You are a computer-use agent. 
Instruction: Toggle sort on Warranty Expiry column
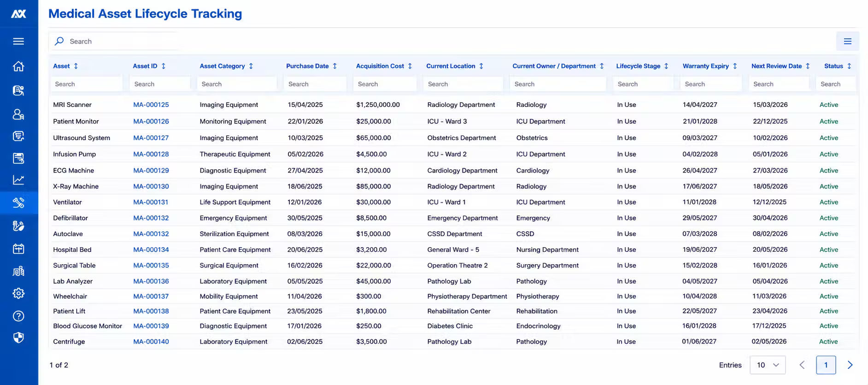point(735,66)
